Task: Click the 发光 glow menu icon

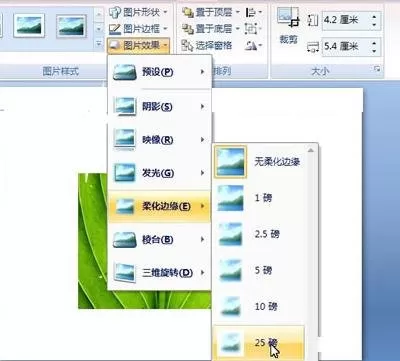Action: point(125,173)
